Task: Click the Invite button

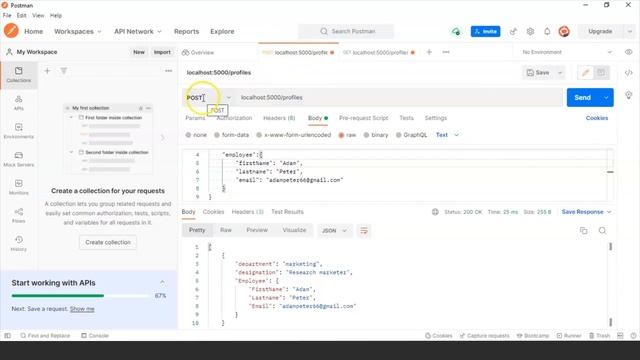Action: coord(485,31)
